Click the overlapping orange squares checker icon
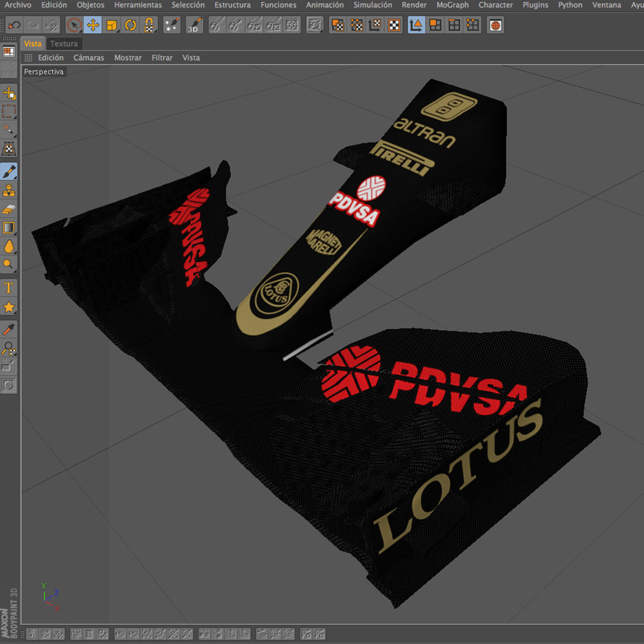 pos(338,25)
